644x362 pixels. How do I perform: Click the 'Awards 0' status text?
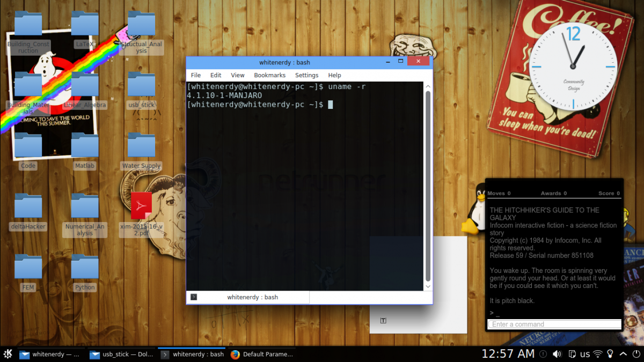pos(554,193)
